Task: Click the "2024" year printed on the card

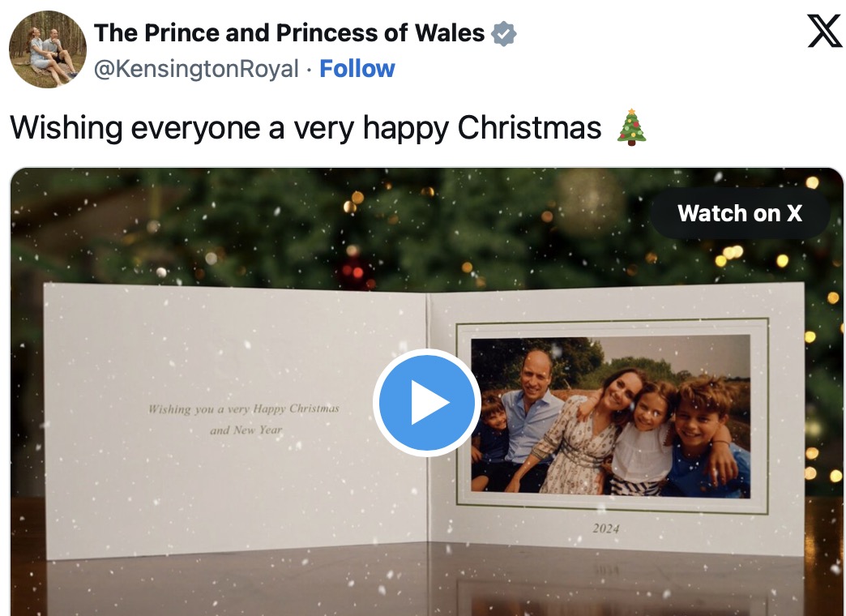Action: [x=605, y=528]
